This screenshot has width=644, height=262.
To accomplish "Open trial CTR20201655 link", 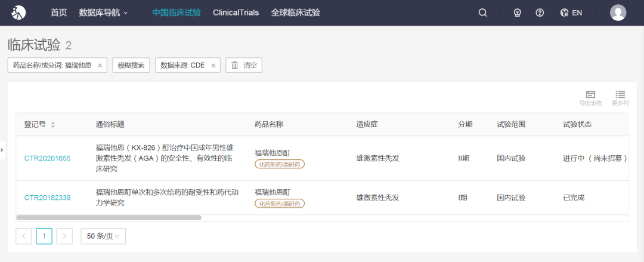I will 47,158.
